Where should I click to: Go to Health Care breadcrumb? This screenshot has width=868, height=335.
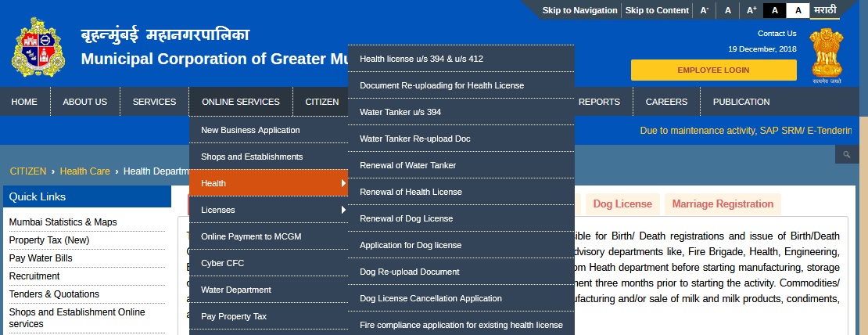[84, 171]
